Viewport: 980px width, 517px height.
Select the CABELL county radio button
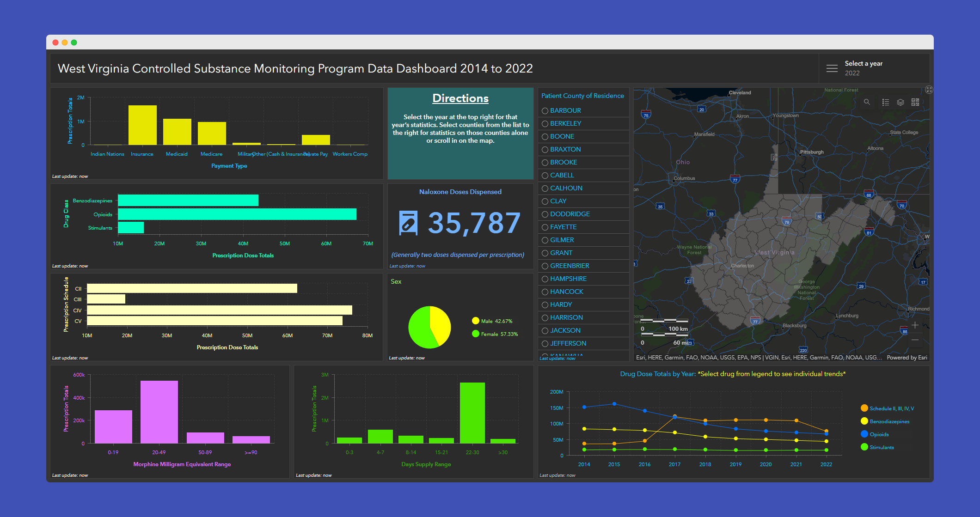[545, 176]
